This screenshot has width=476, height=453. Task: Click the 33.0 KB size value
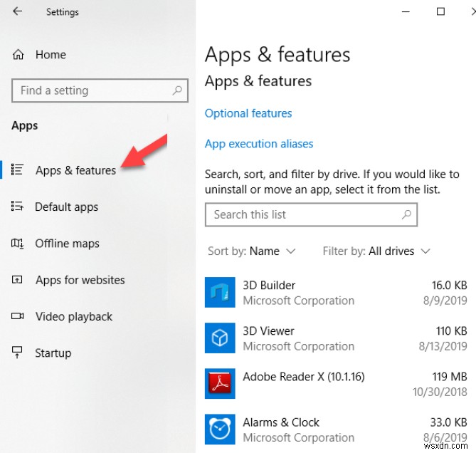click(x=449, y=422)
